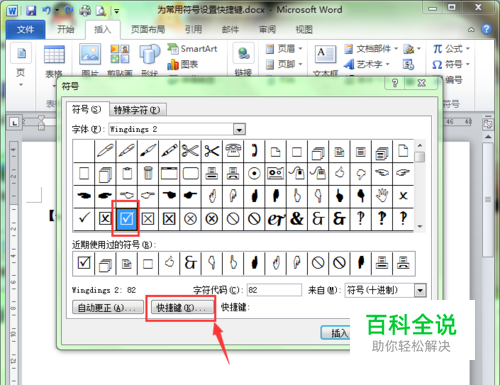Click the Save icon in quick access toolbar
This screenshot has width=500, height=385.
[x=31, y=10]
